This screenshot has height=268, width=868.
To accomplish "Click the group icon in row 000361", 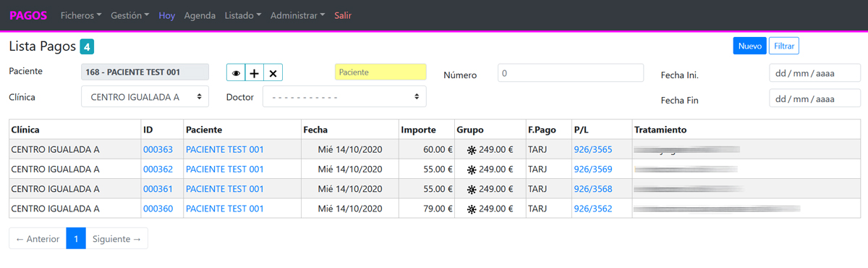I will pyautogui.click(x=472, y=189).
